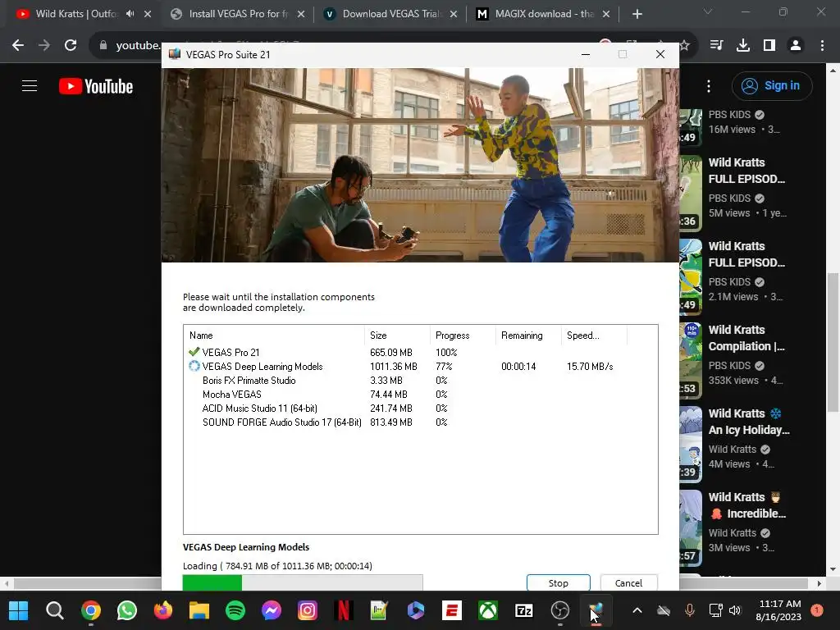Open Chrome media controls icon
The image size is (840, 630).
(716, 46)
